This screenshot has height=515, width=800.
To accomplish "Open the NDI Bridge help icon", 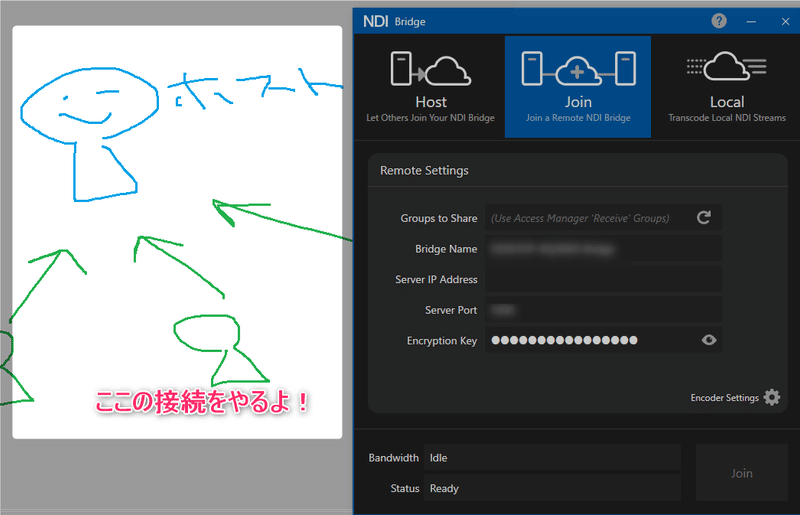I will pyautogui.click(x=719, y=21).
